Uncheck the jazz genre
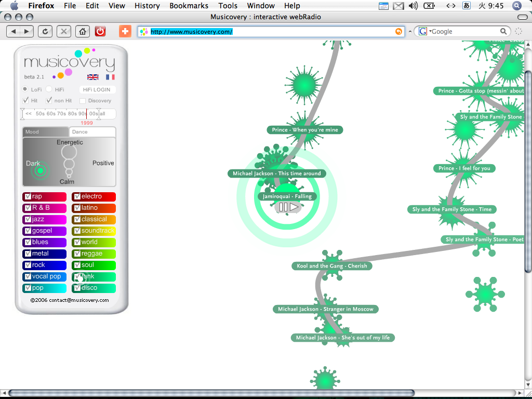Screen dimensions: 532x399 [x=28, y=219]
